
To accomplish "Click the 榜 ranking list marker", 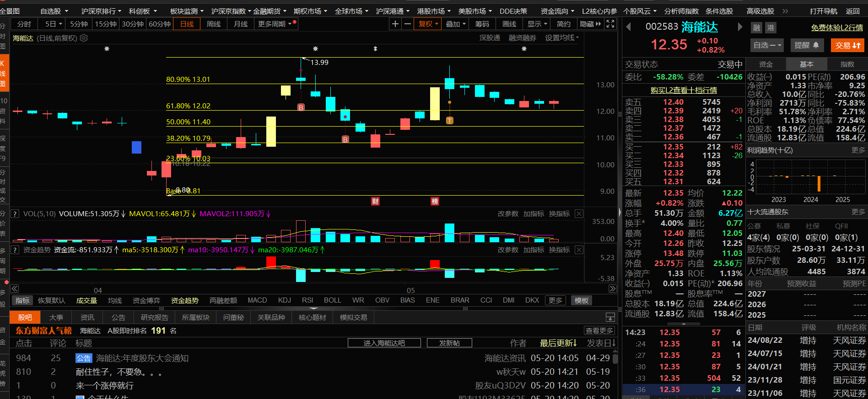I will point(435,202).
